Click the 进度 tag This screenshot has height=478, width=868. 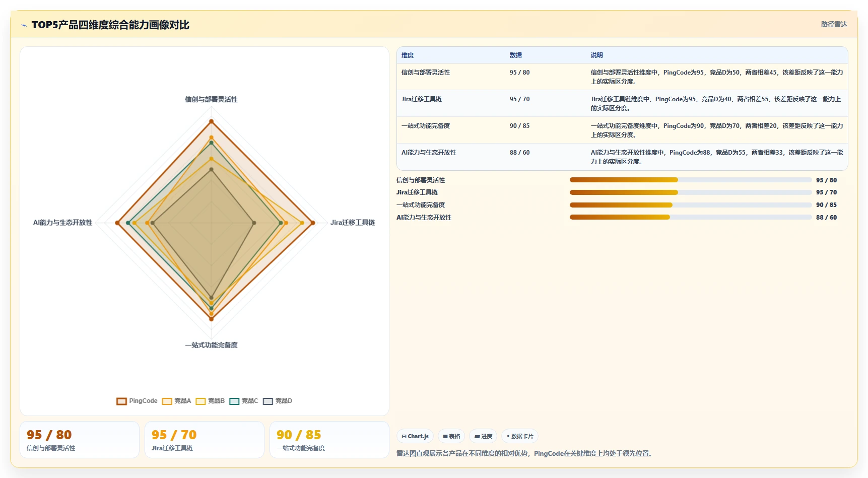click(483, 436)
